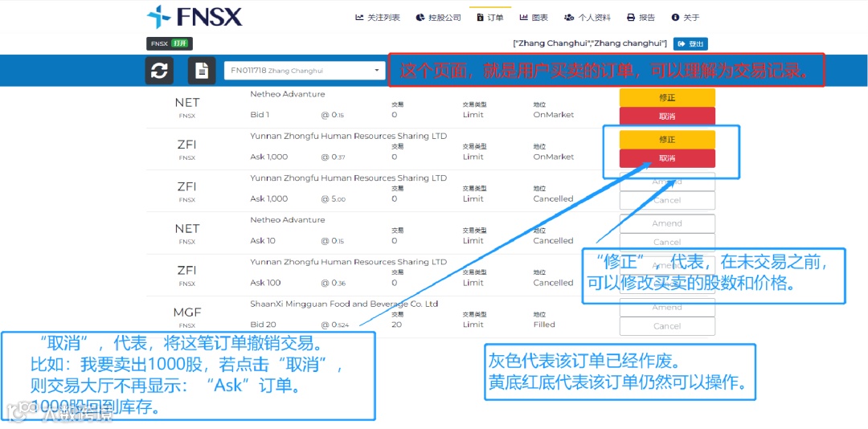
Task: Click 取消 for the NET Bid 1 order
Action: 667,116
